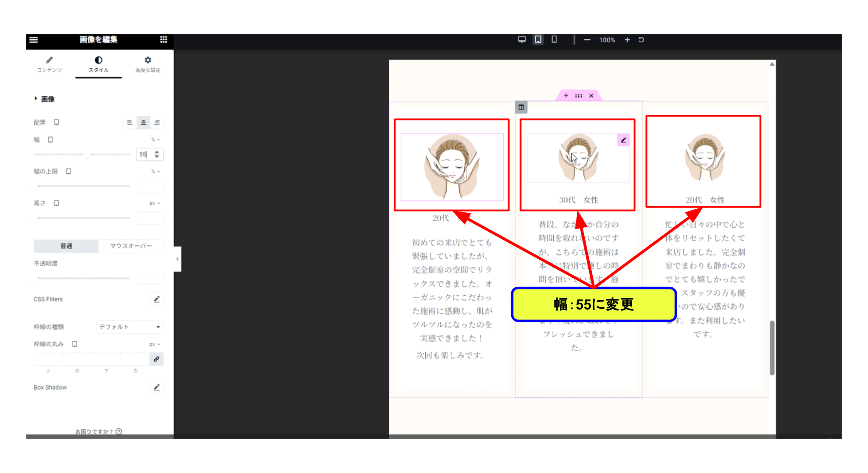Open the お困りですか? help link
Viewport: 868px width, 473px height.
[x=99, y=431]
